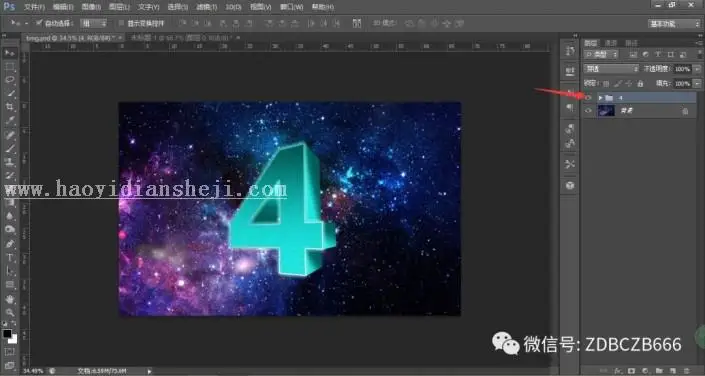
Task: Select the Hand tool
Action: click(10, 299)
